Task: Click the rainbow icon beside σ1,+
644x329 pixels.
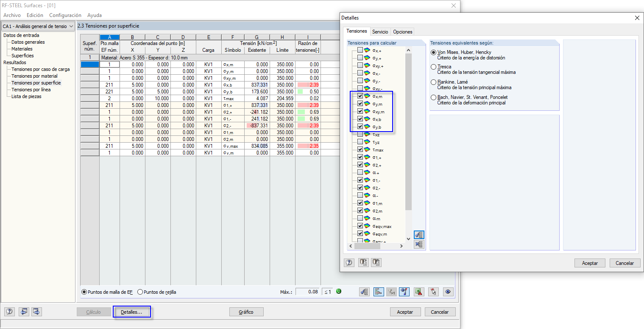Action: click(x=367, y=157)
